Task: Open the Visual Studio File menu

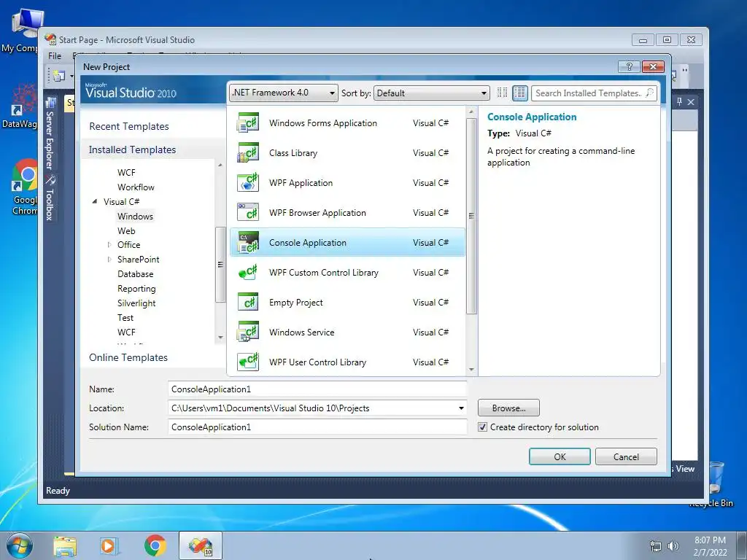Action: (x=55, y=55)
